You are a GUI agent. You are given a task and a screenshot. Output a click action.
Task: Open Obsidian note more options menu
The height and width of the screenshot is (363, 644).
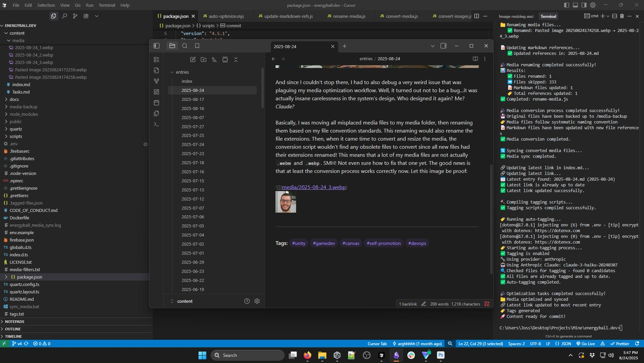485,59
